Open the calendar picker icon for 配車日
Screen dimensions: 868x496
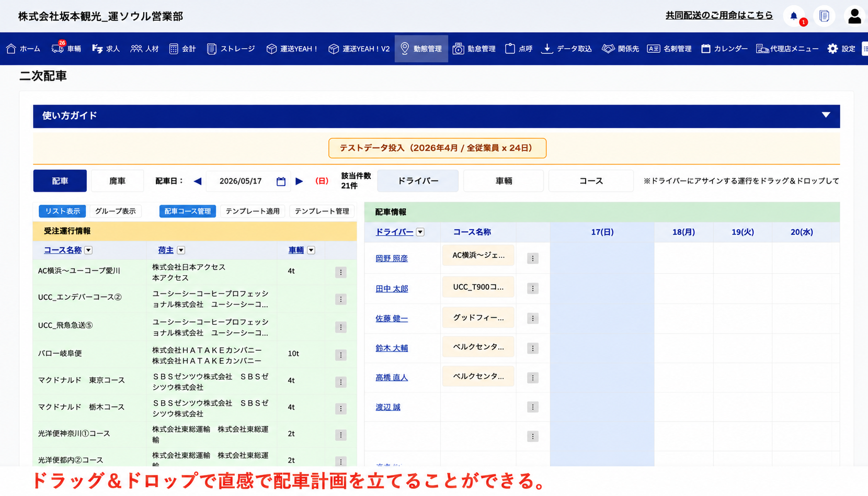[281, 182]
